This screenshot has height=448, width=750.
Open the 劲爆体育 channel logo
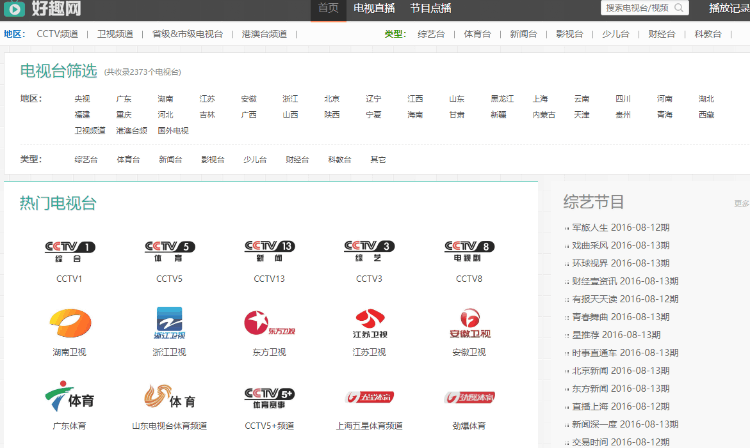coord(469,397)
